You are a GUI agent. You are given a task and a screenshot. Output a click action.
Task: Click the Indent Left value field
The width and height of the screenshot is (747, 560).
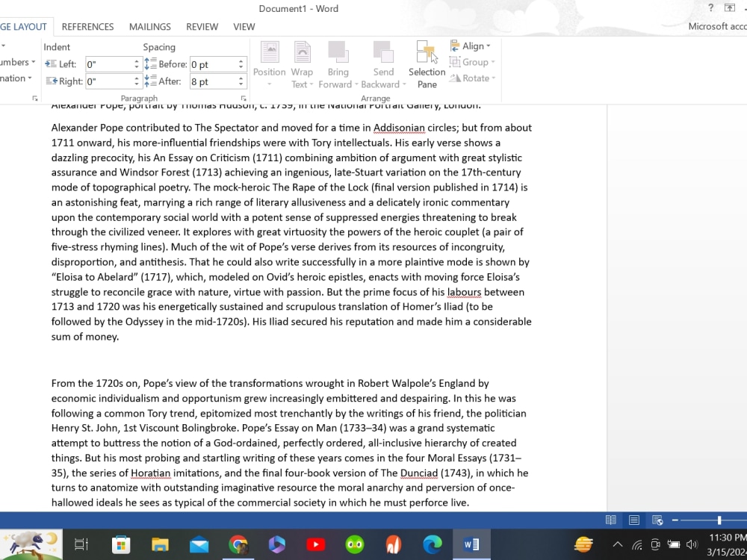click(x=109, y=64)
